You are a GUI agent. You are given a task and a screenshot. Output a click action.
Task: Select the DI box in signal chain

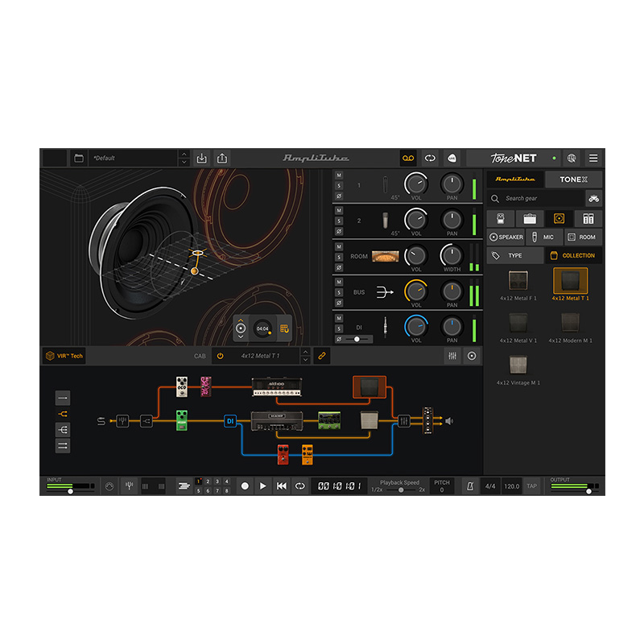[x=229, y=421]
